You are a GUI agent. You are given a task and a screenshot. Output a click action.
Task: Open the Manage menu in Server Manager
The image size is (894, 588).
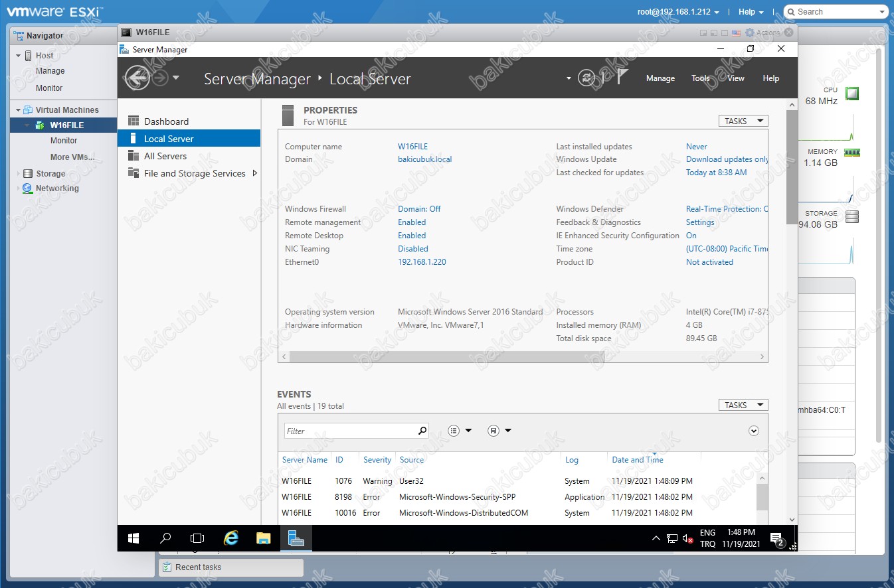click(x=660, y=78)
